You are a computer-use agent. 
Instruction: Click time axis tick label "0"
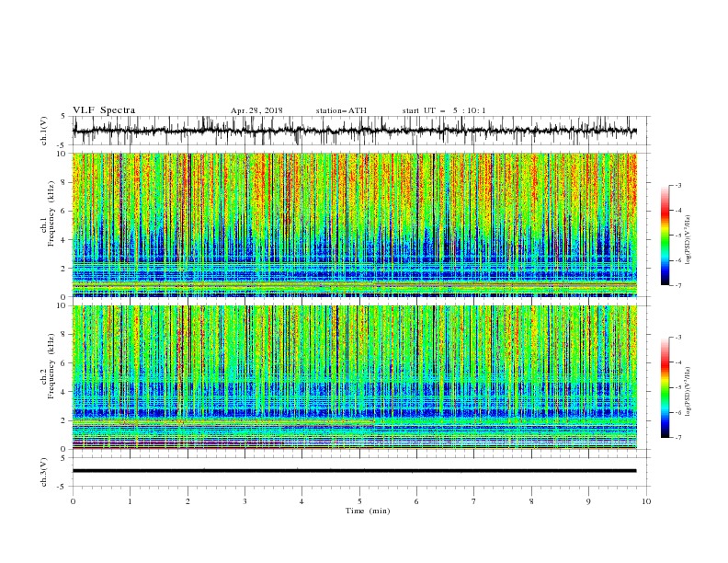tap(73, 501)
